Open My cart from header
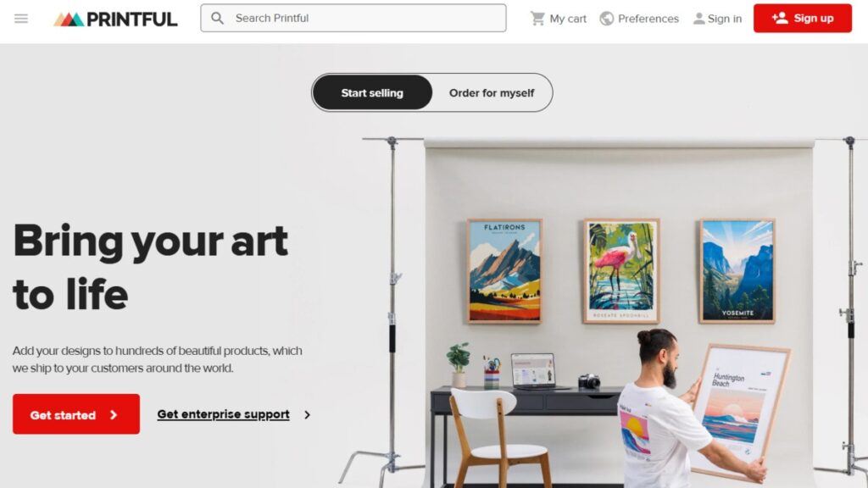 [x=559, y=19]
